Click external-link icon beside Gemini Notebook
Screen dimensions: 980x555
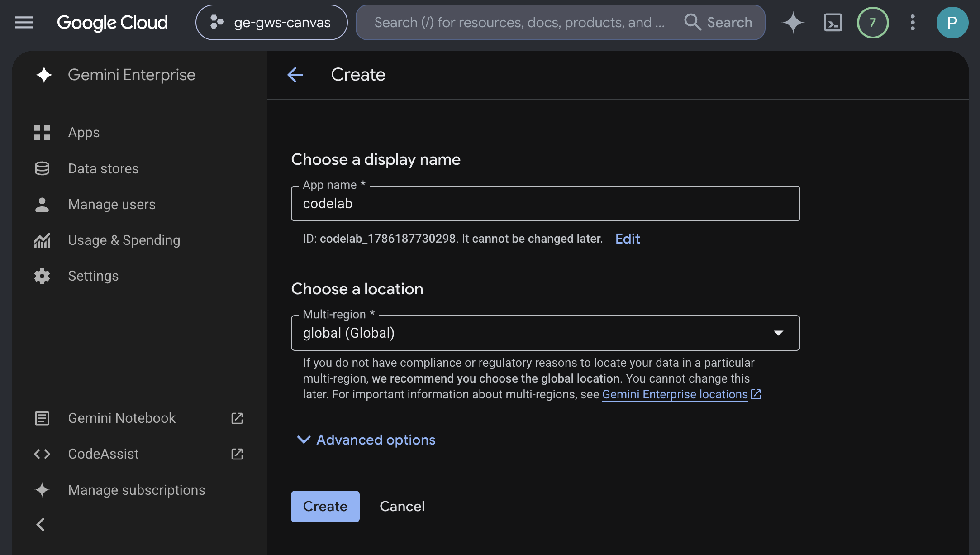(237, 418)
